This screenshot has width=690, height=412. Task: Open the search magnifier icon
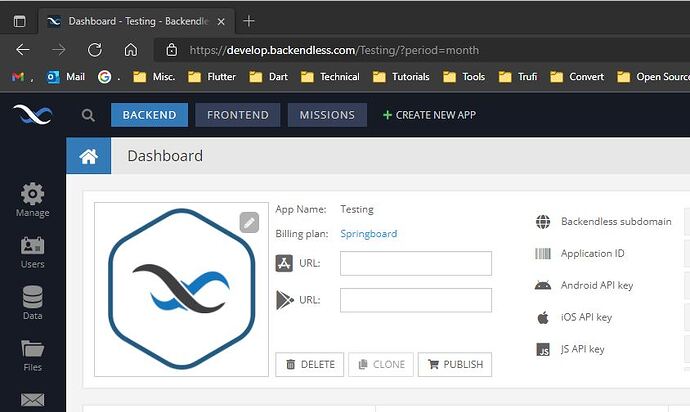coord(88,115)
